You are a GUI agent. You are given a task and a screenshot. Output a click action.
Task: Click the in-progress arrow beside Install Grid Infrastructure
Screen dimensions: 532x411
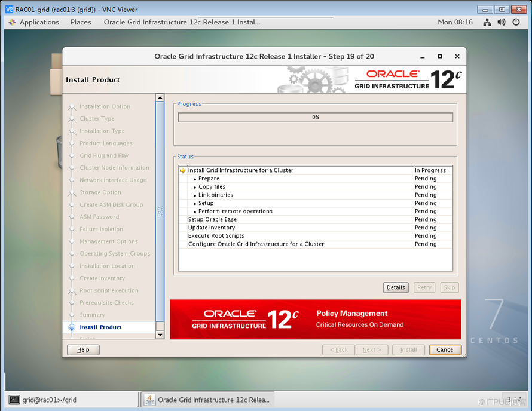pyautogui.click(x=182, y=170)
